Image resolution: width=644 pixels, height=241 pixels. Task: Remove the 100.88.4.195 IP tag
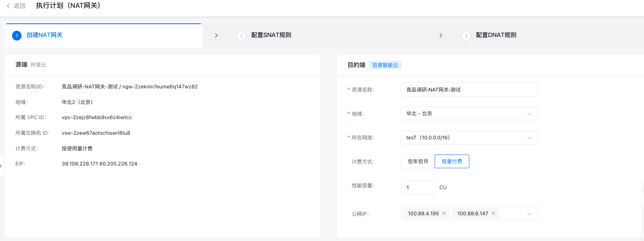[x=444, y=213]
